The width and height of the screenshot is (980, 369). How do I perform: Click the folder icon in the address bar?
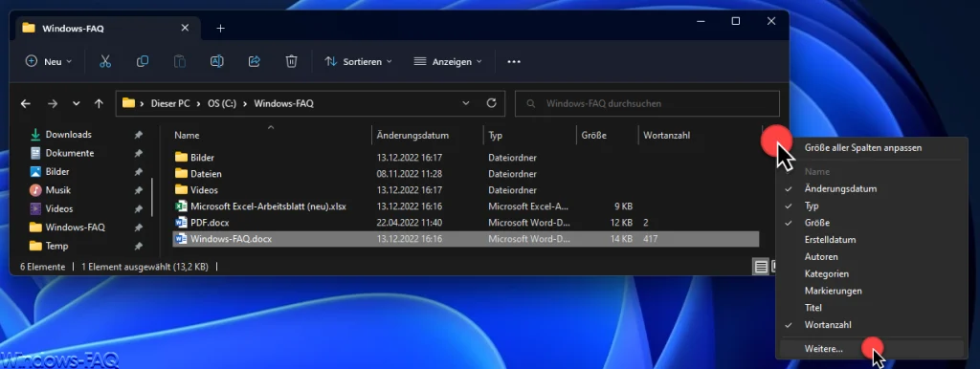point(129,103)
